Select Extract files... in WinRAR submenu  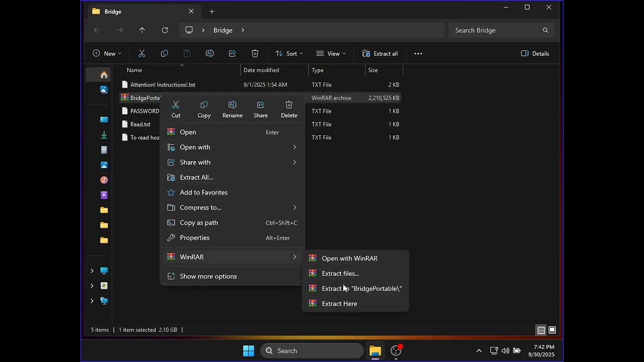[356, 274]
